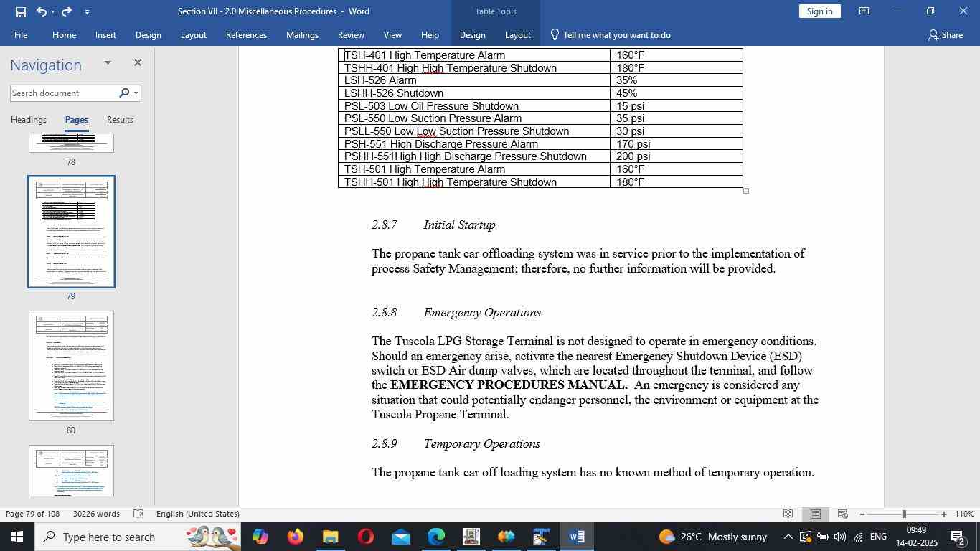980x551 pixels.
Task: Click the Zoom Out minus icon
Action: (862, 514)
